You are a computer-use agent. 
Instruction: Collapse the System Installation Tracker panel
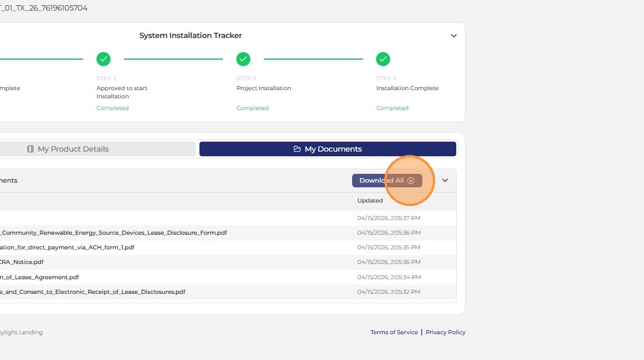click(454, 36)
